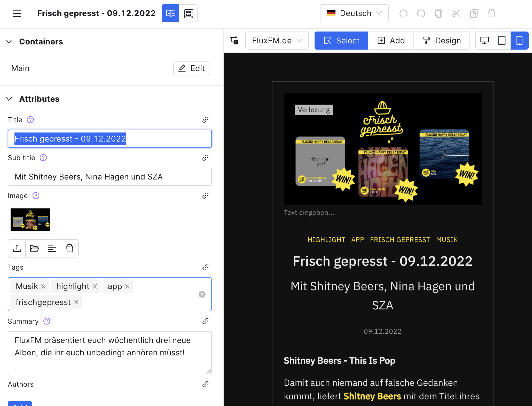Click link icon for Authors field
Screen dimensions: 532x406
[205, 384]
